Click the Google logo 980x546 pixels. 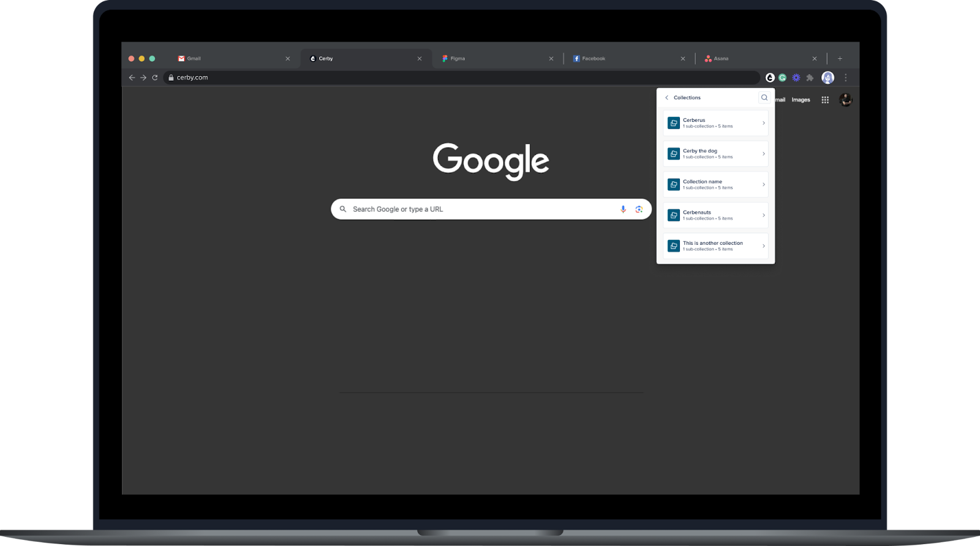[491, 161]
